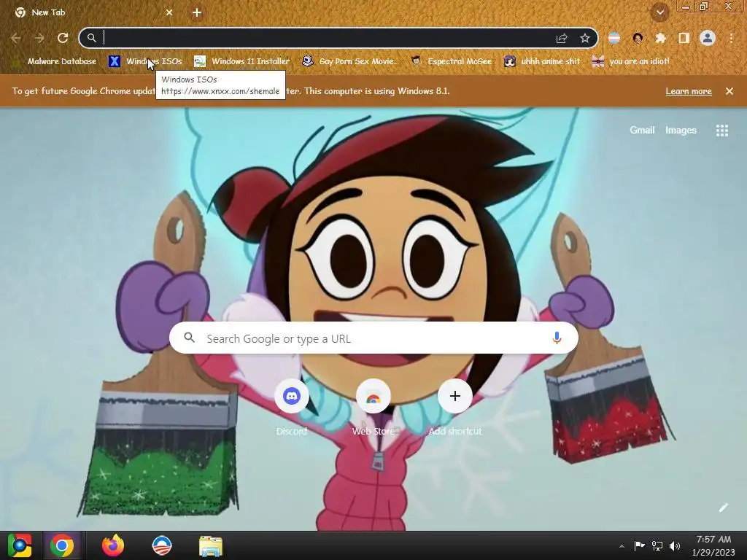
Task: Open the Espectral McGee bookmark
Action: pyautogui.click(x=452, y=61)
